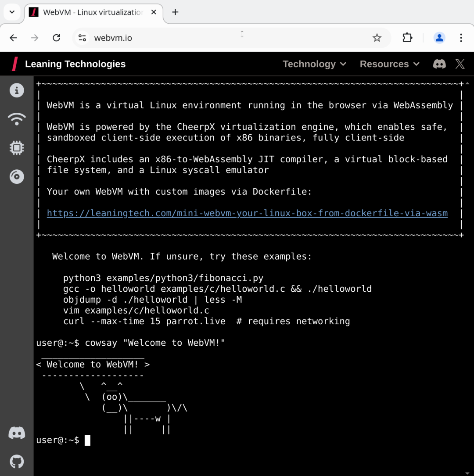Screen dimensions: 474x476
Task: Close the WebVM tab
Action: (154, 12)
